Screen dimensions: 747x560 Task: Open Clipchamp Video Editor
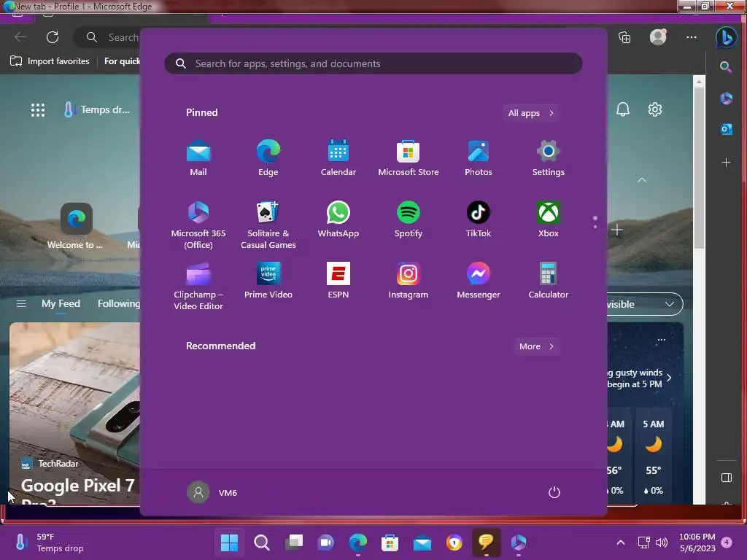[x=198, y=286]
